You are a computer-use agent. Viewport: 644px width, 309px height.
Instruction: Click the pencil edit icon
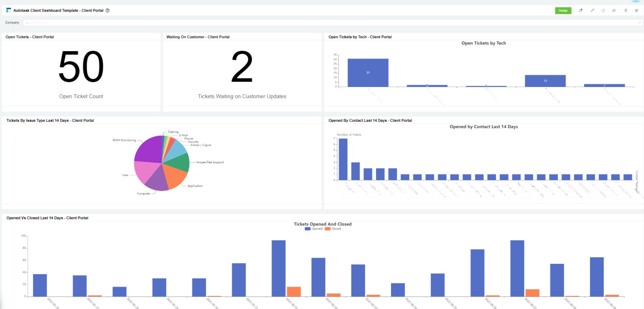[x=592, y=10]
